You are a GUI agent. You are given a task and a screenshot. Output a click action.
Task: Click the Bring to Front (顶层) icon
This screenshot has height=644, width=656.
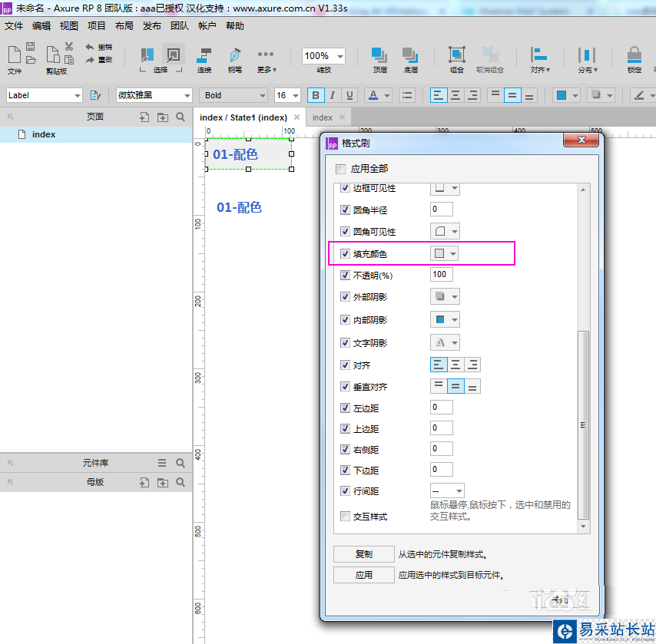379,56
